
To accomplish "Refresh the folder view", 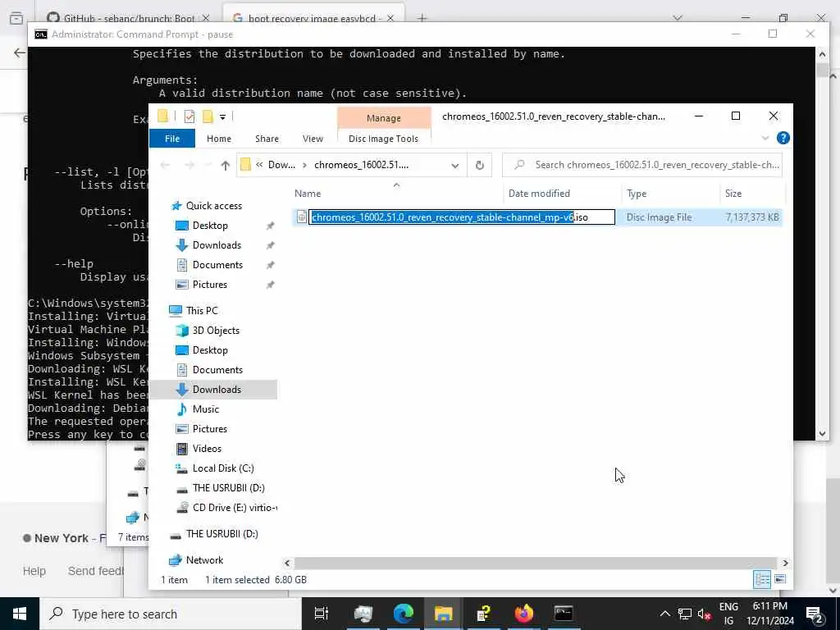I will coord(479,165).
